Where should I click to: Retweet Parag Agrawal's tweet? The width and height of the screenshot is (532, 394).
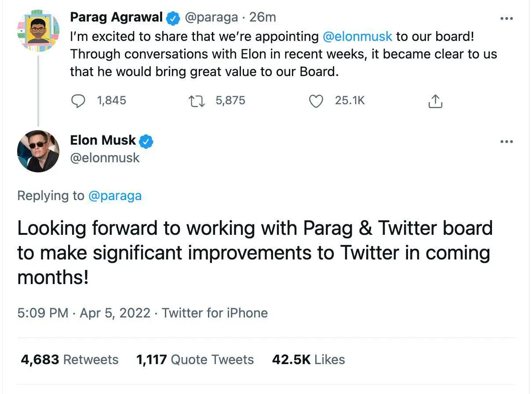click(196, 101)
